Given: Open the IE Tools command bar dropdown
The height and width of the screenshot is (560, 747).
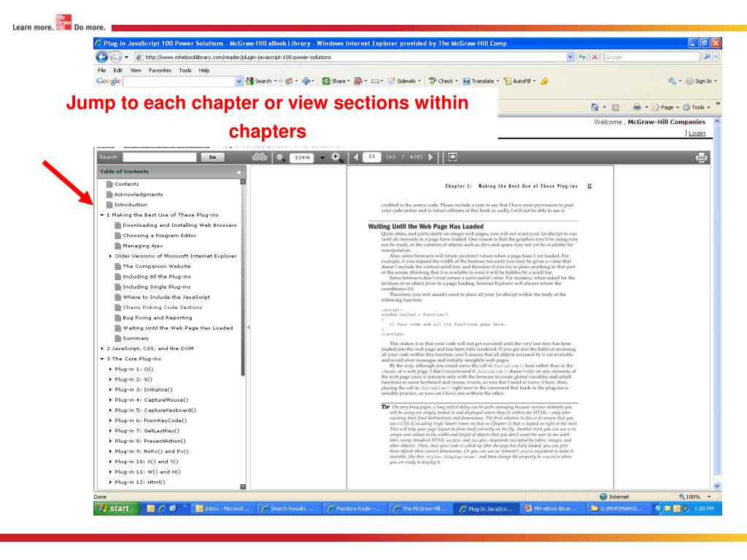Looking at the screenshot, I should coord(696,108).
